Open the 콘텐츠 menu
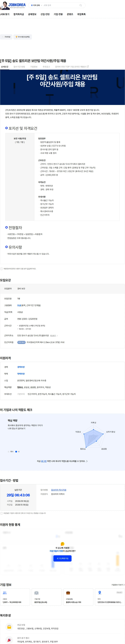The width and height of the screenshot is (125, 644). tap(70, 14)
